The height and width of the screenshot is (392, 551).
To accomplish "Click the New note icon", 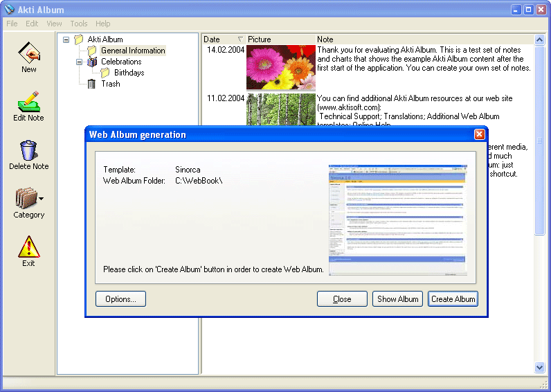I will [29, 53].
